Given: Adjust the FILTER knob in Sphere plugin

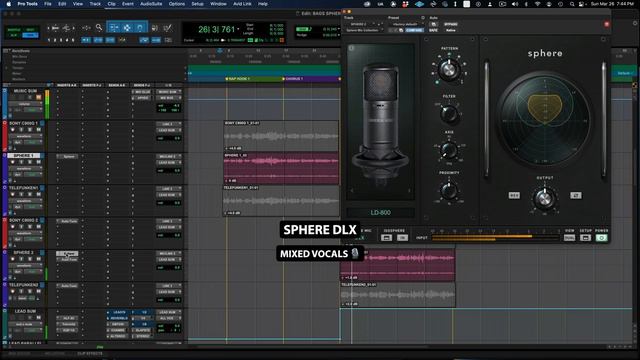Looking at the screenshot, I should tap(449, 113).
